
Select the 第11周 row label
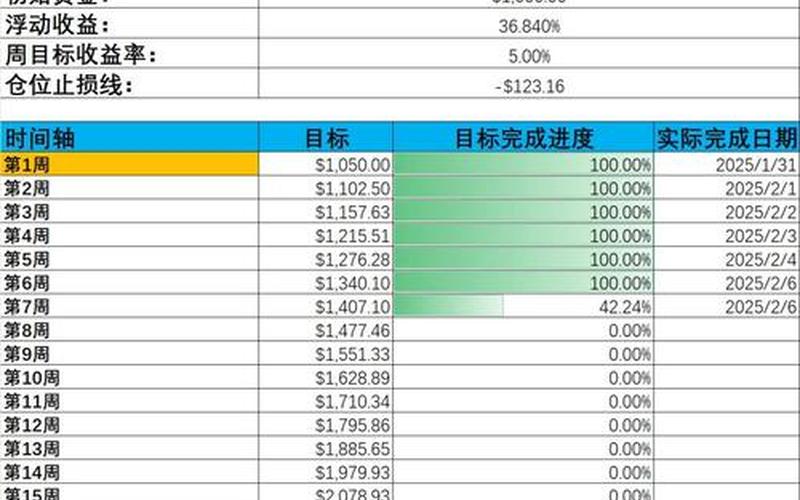[130, 401]
